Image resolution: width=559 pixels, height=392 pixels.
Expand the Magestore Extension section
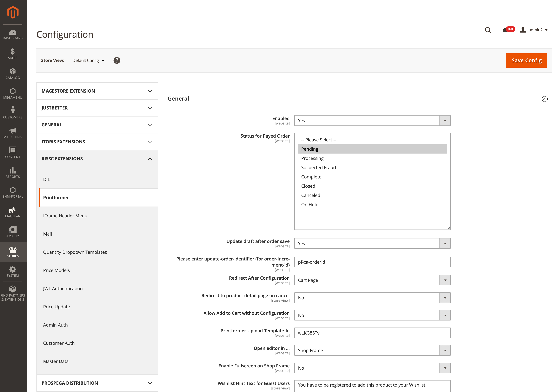(x=97, y=91)
